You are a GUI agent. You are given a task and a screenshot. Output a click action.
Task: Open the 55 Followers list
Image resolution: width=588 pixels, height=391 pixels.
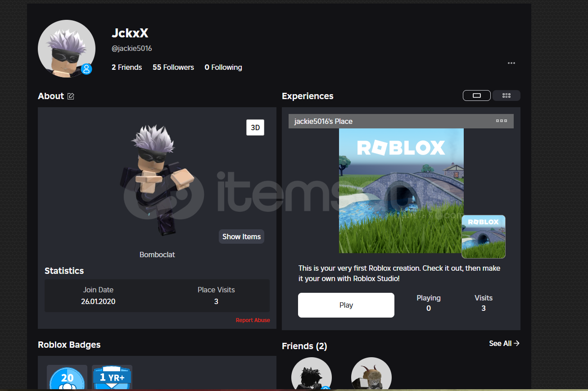click(173, 67)
